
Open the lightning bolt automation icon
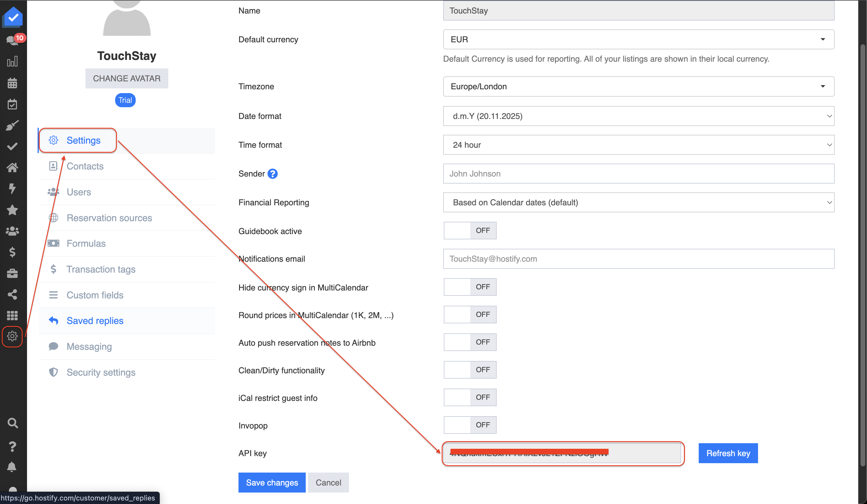click(12, 189)
